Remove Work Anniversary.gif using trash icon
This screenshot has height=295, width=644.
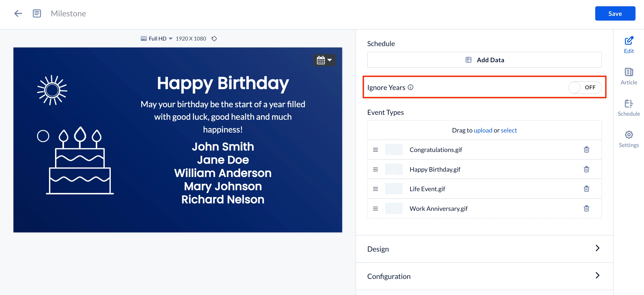pyautogui.click(x=586, y=209)
